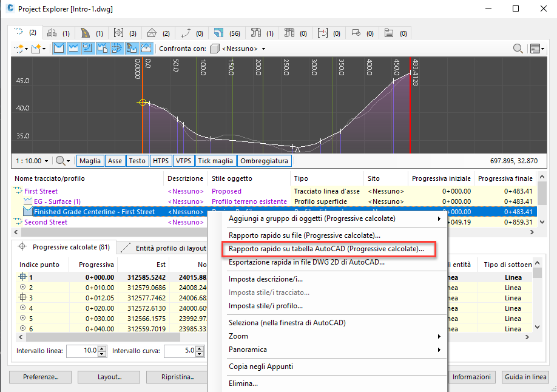The width and height of the screenshot is (557, 392).
Task: Open the Parcels tab icon (56)
Action: [x=227, y=33]
